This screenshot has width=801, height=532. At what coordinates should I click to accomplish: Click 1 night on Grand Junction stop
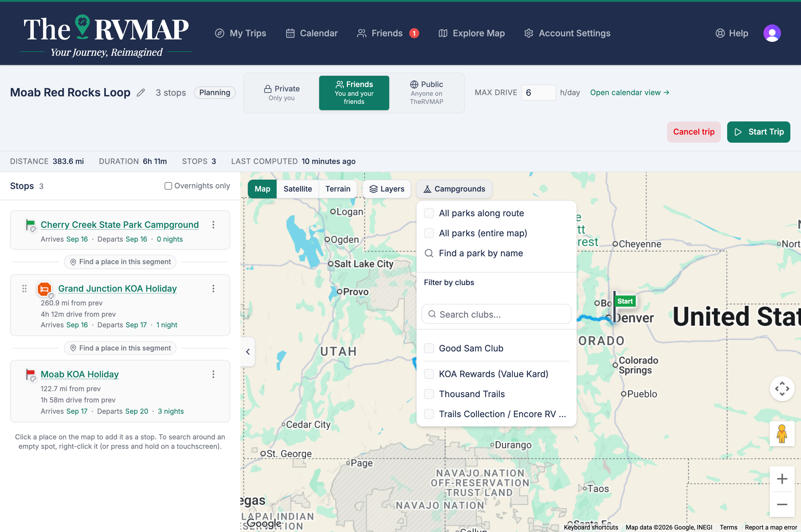click(x=166, y=325)
